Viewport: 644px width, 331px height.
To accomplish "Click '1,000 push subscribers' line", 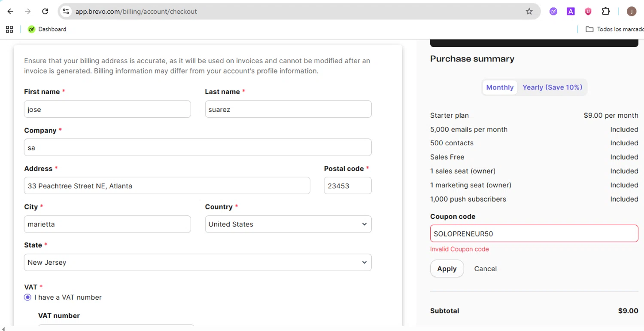I will tap(468, 199).
